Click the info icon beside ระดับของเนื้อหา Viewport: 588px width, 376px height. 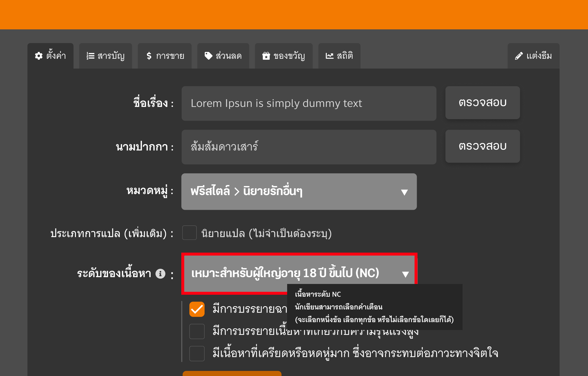point(160,274)
